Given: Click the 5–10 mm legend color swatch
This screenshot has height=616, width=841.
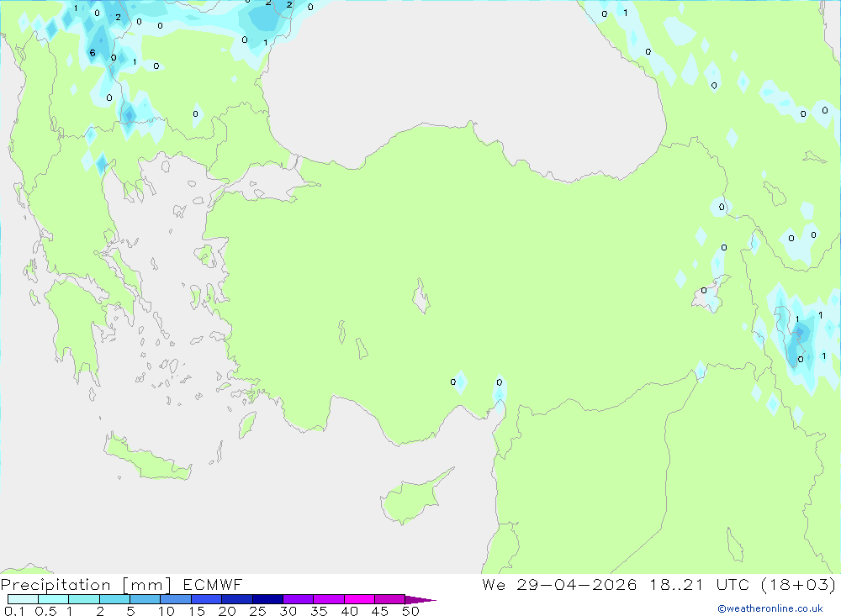Looking at the screenshot, I should [145, 599].
